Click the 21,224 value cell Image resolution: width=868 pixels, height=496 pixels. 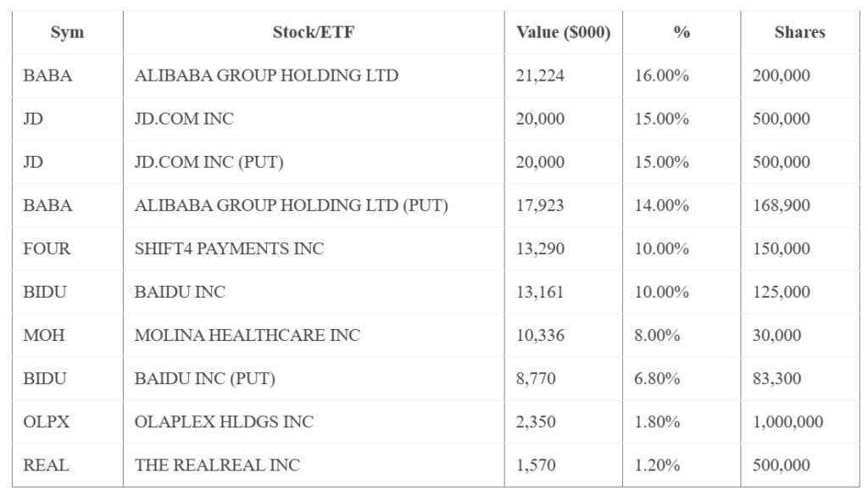(540, 75)
